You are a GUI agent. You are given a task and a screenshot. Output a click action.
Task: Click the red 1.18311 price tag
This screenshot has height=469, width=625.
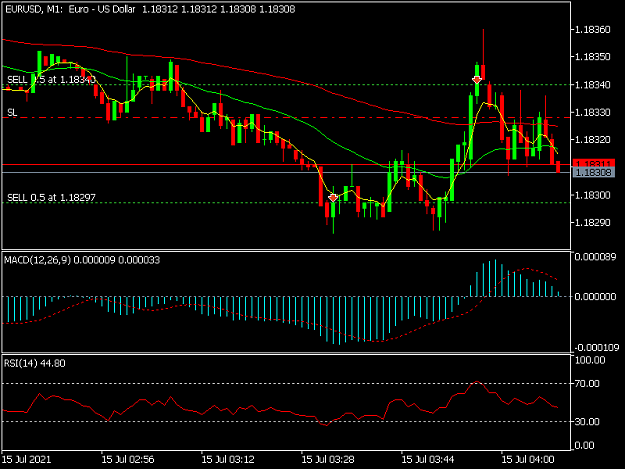[594, 163]
